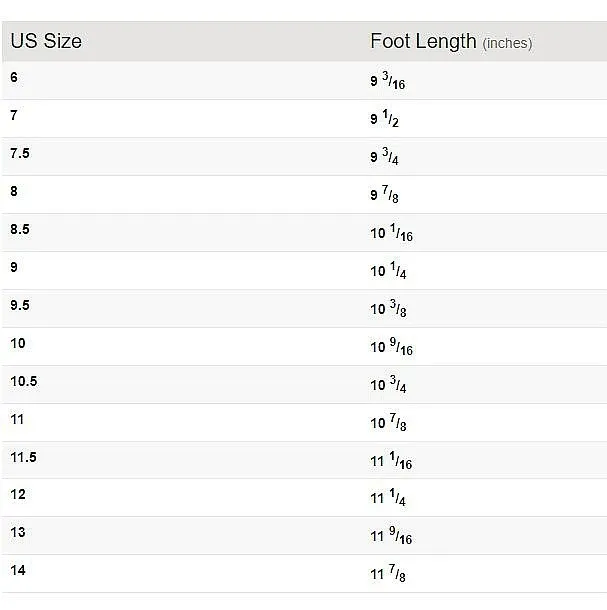The width and height of the screenshot is (607, 610).
Task: Click the 11 7/8 foot length value
Action: [388, 573]
